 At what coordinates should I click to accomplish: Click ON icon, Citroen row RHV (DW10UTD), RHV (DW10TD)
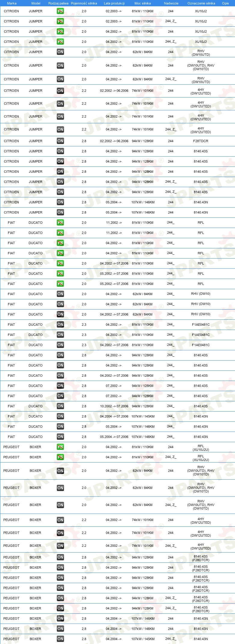pos(60,65)
